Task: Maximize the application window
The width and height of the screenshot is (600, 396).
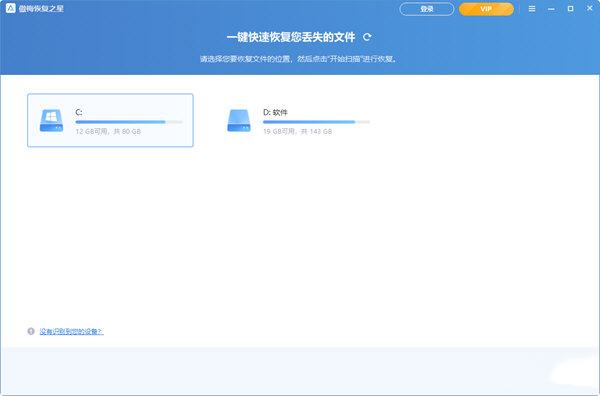Action: (x=570, y=8)
